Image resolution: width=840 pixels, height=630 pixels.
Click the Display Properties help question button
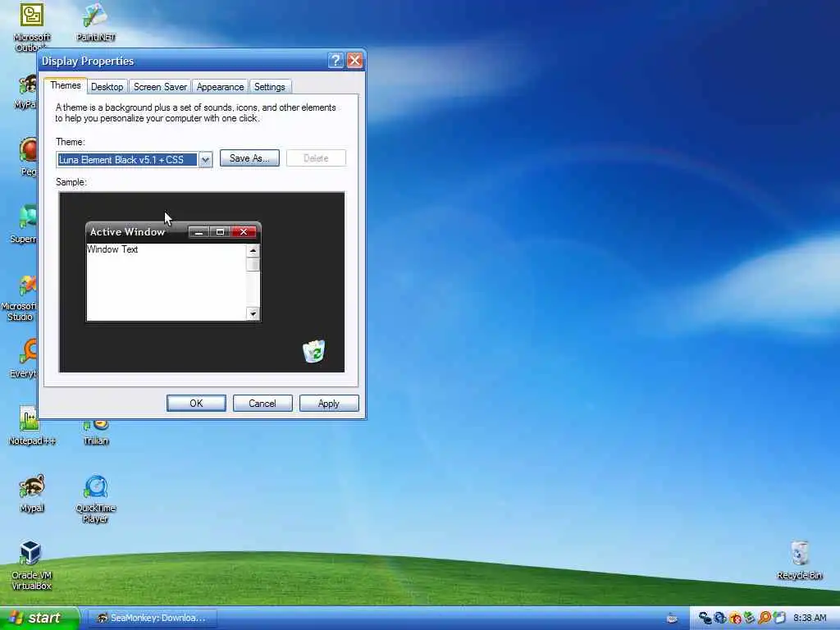(336, 61)
